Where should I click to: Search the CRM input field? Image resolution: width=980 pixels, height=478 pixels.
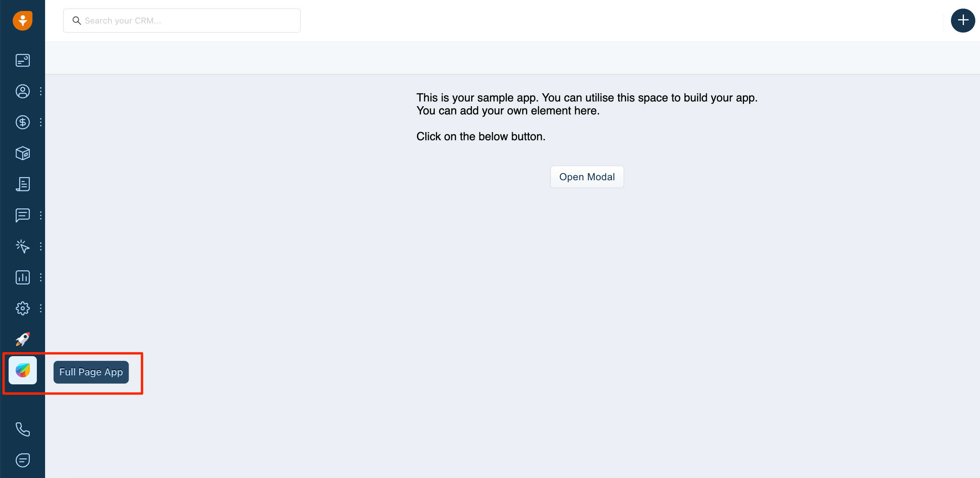point(182,21)
